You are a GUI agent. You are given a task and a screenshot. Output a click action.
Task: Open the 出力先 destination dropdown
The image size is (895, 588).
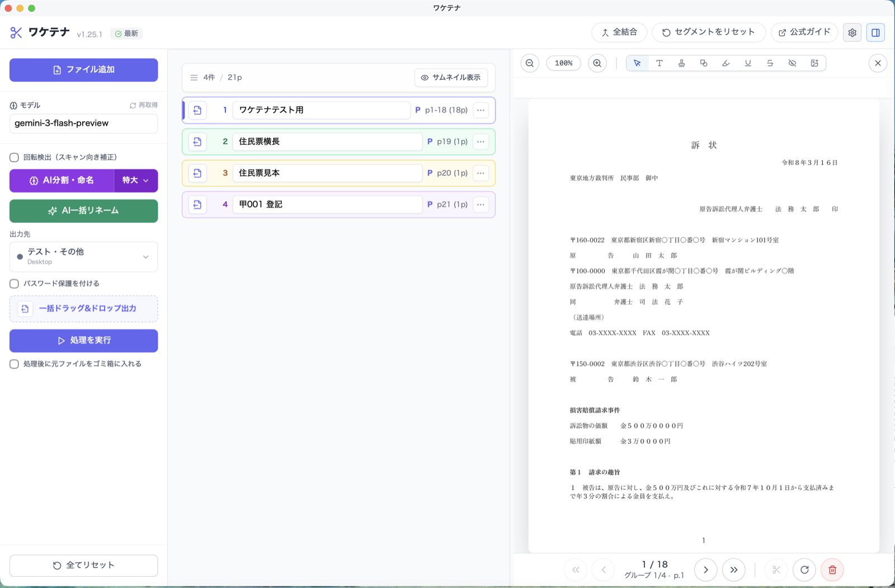(x=83, y=256)
